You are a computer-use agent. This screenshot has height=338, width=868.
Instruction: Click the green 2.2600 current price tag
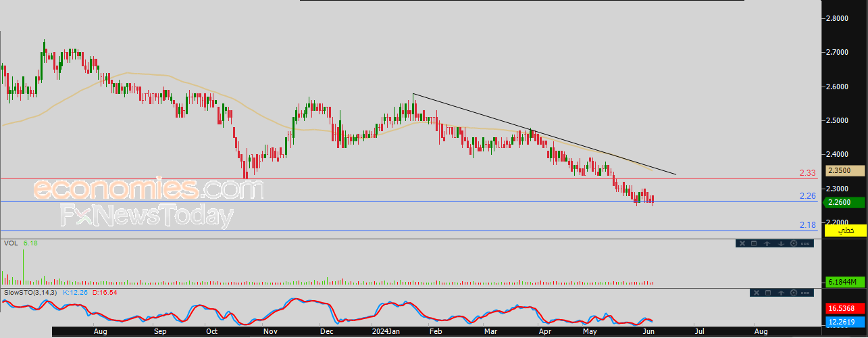[844, 202]
